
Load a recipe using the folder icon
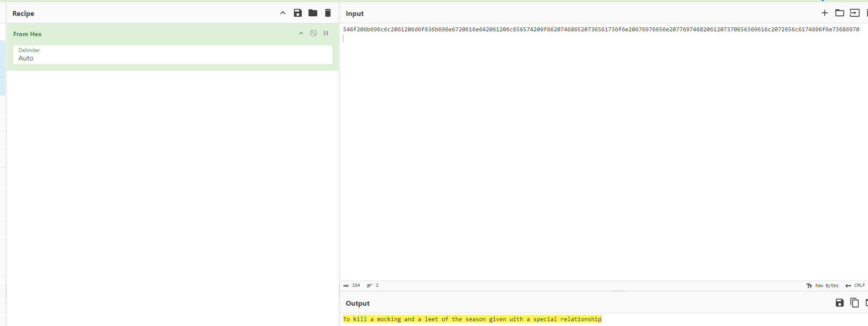[x=313, y=13]
